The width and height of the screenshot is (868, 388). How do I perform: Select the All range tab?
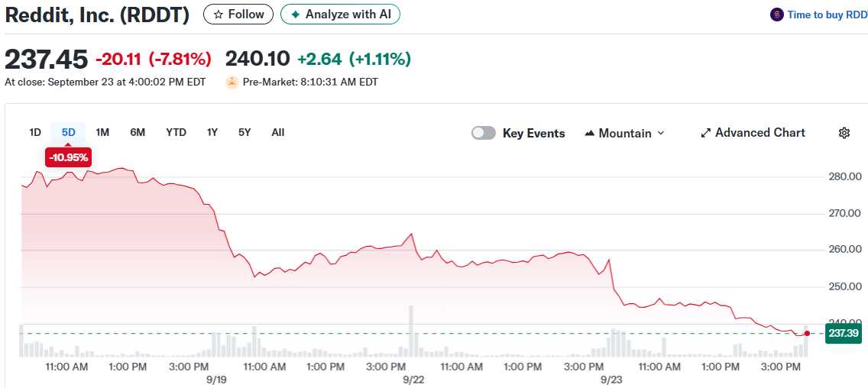[x=278, y=133]
